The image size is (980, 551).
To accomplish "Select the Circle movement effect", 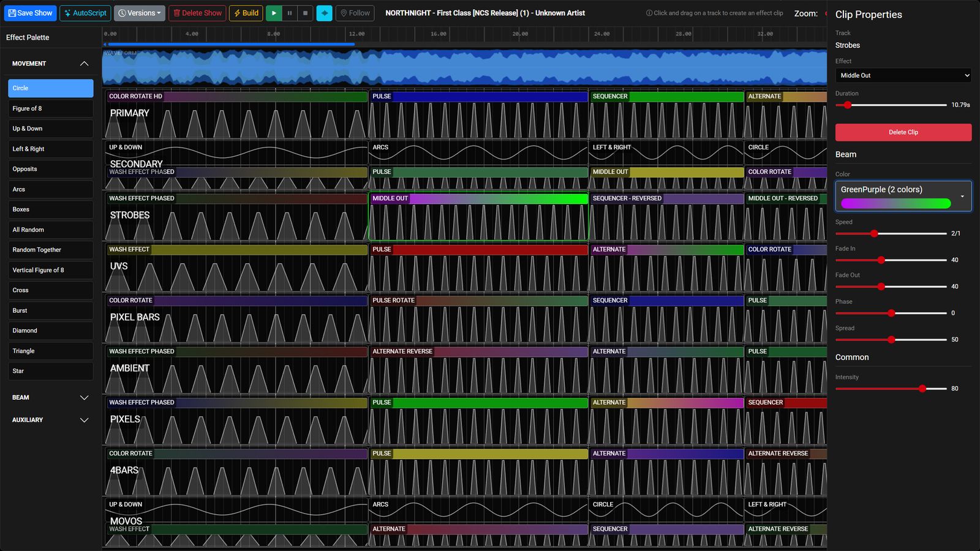I will point(50,88).
